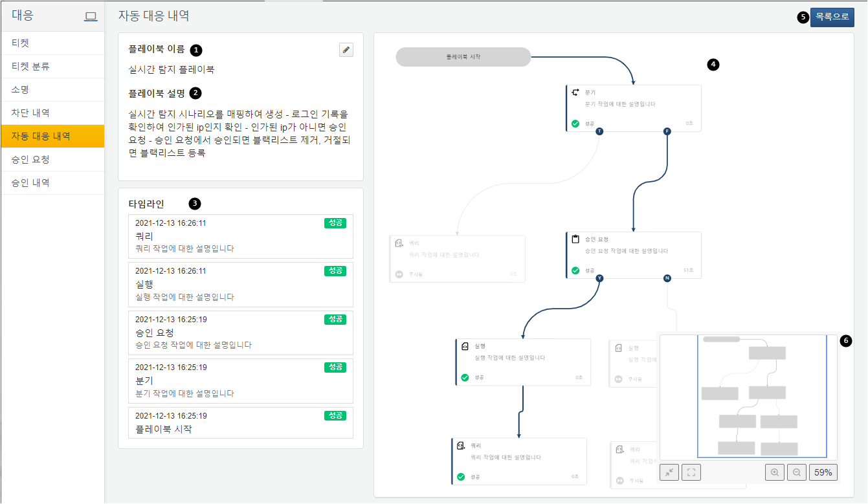
Task: Click the 성공 badge on 쿼리 timeline entry
Action: 335,223
